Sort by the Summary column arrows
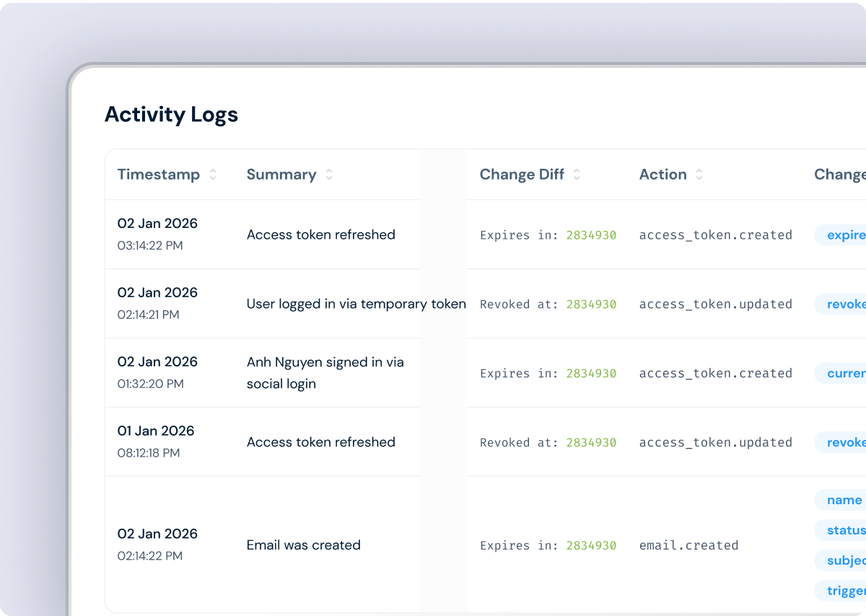 pyautogui.click(x=329, y=175)
